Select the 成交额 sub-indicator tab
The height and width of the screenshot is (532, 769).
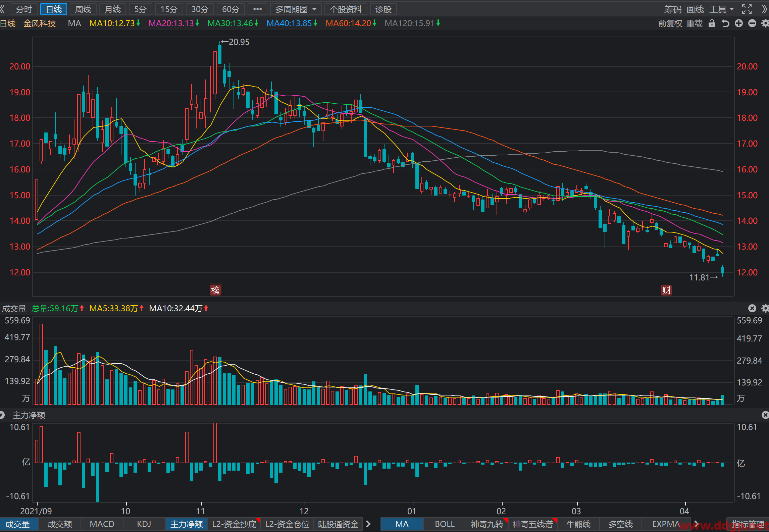(60, 524)
